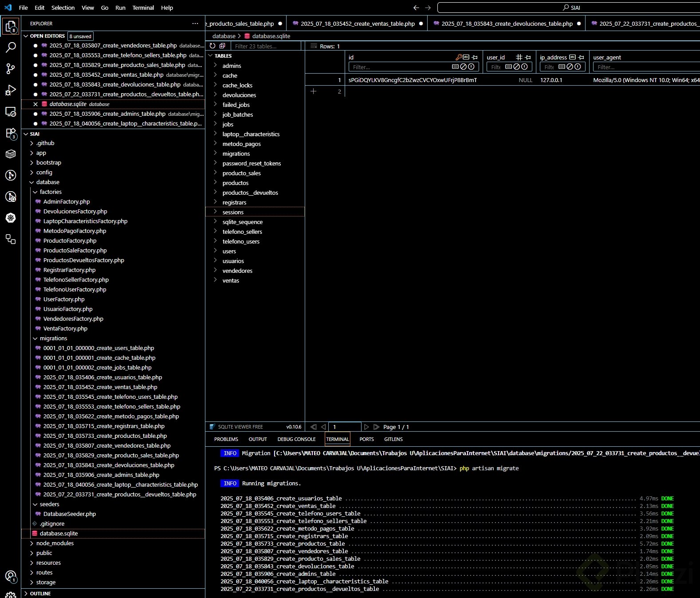The height and width of the screenshot is (598, 700).
Task: Collapse the OPEN EDITORS section
Action: 26,36
